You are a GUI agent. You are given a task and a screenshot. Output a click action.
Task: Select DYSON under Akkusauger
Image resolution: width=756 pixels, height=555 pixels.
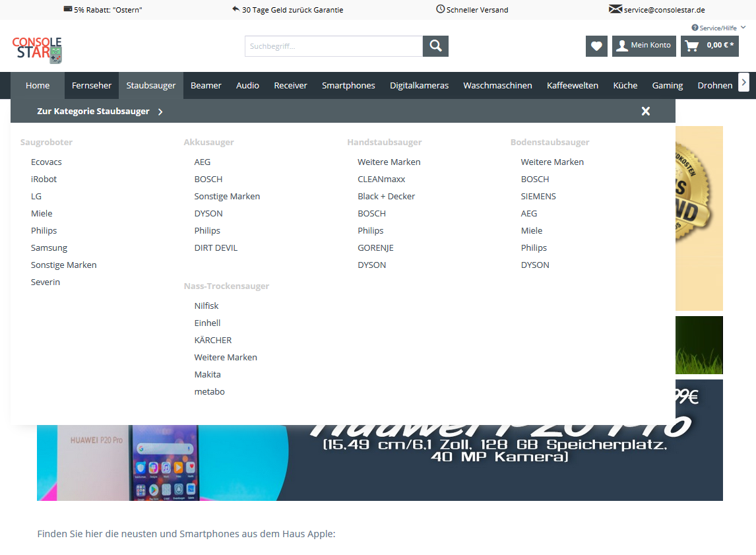tap(208, 214)
